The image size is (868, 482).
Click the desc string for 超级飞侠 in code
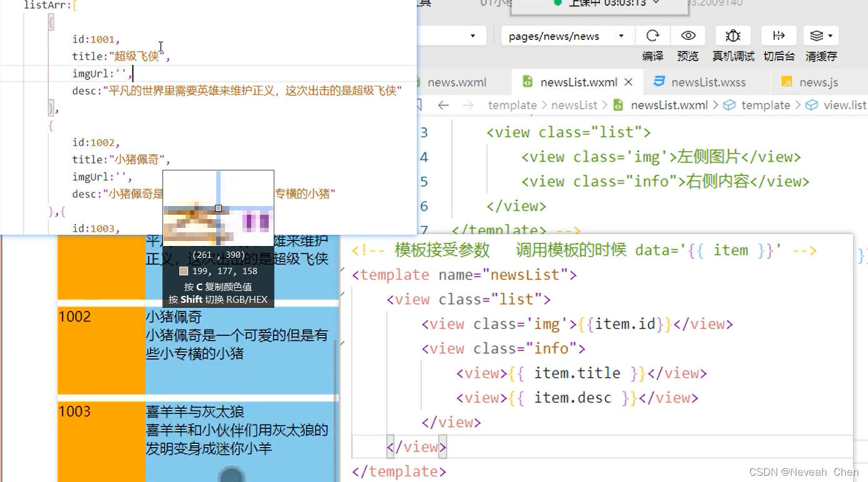click(x=252, y=91)
